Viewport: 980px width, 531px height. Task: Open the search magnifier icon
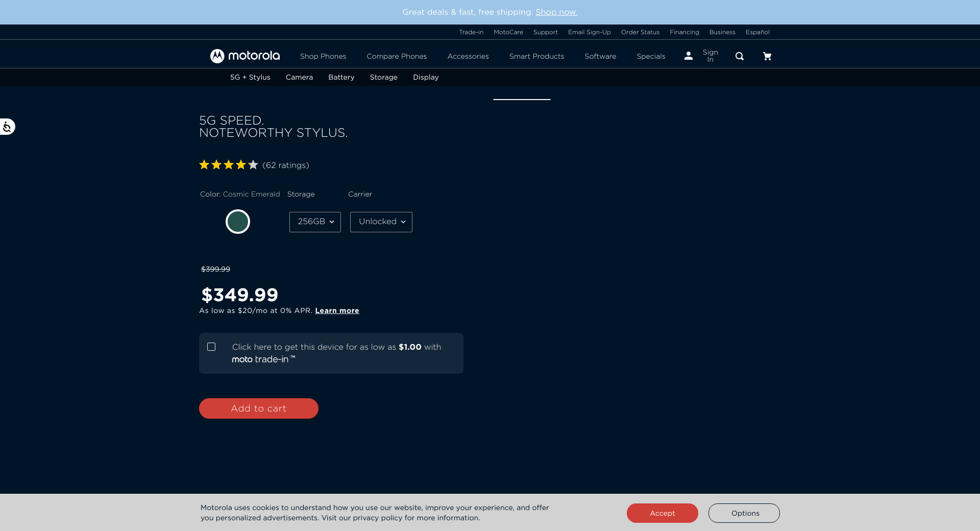pos(739,56)
